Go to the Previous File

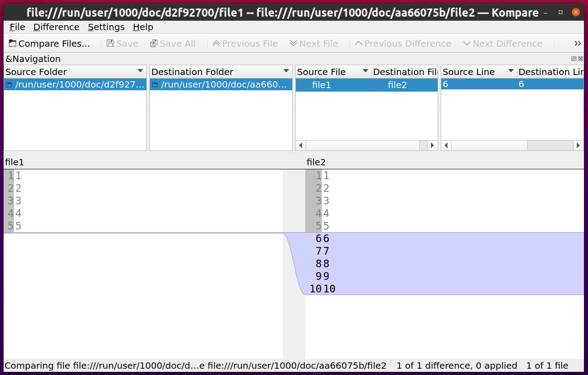[x=245, y=43]
